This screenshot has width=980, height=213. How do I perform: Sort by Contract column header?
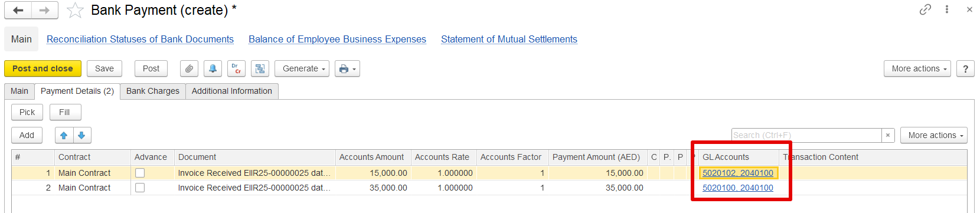92,157
